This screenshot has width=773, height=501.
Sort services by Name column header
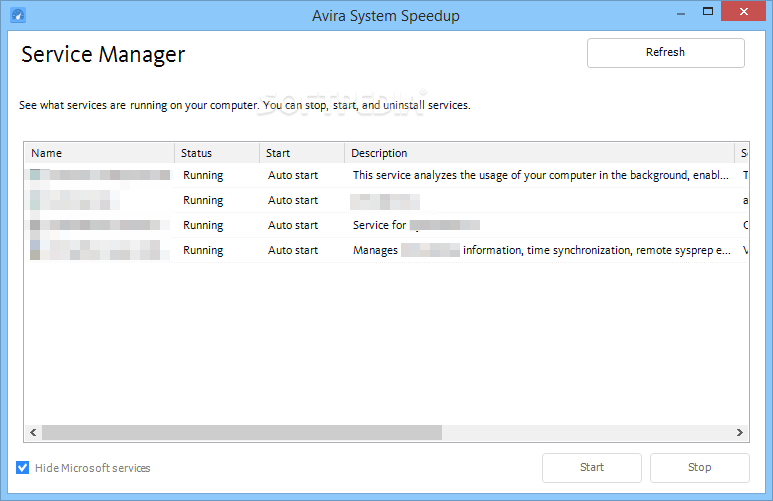[x=99, y=153]
